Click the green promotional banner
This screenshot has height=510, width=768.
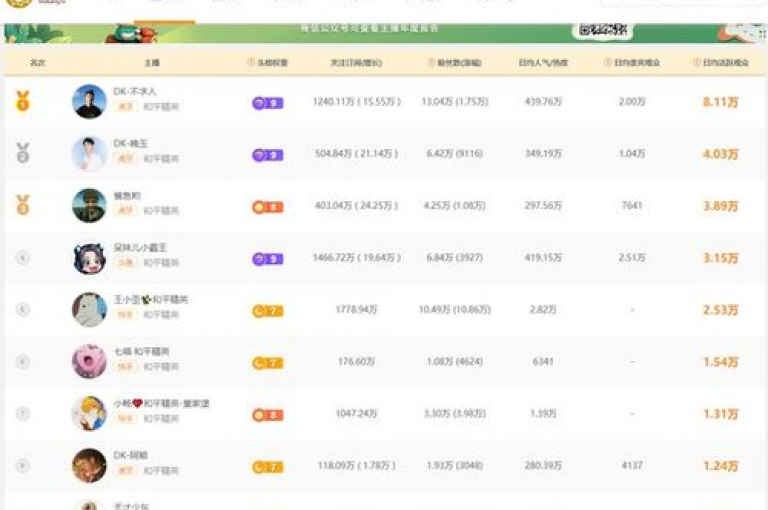pyautogui.click(x=384, y=33)
